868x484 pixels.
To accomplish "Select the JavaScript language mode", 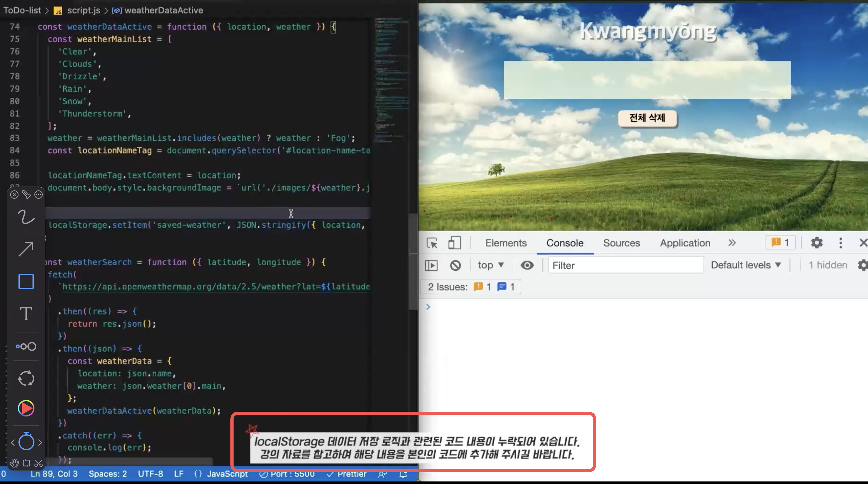I will coord(221,474).
